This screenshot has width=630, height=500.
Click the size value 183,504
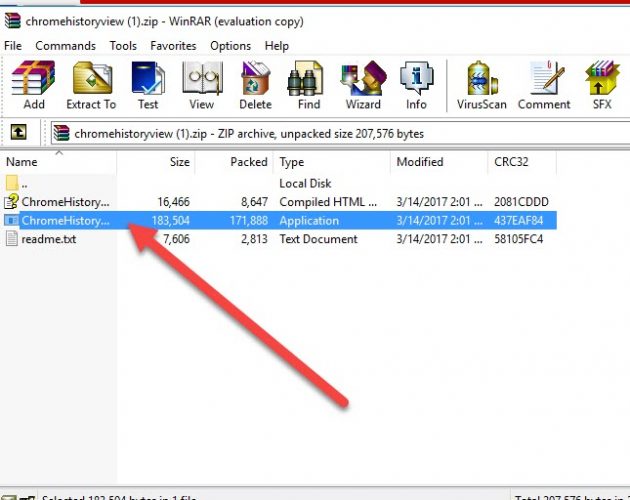point(171,221)
